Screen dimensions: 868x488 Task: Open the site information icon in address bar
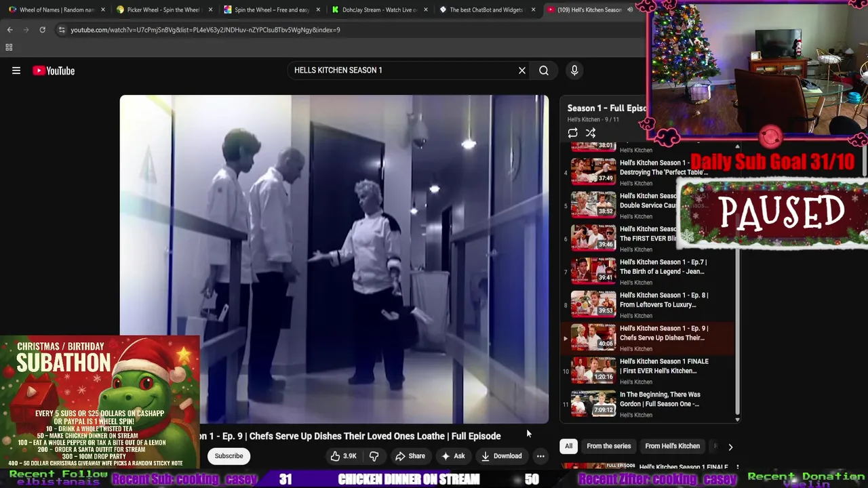(x=62, y=30)
